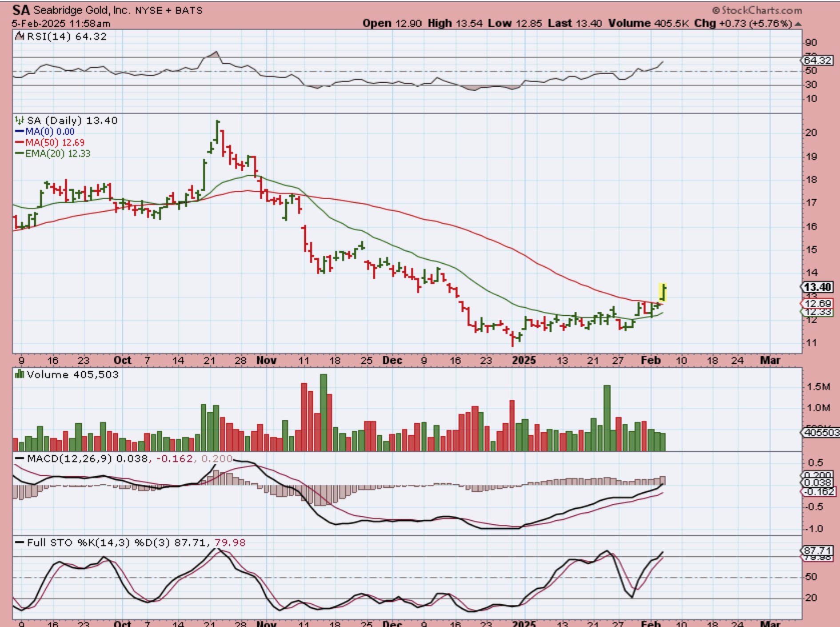Click the High 13.54 value
840x627 pixels.
tap(455, 24)
